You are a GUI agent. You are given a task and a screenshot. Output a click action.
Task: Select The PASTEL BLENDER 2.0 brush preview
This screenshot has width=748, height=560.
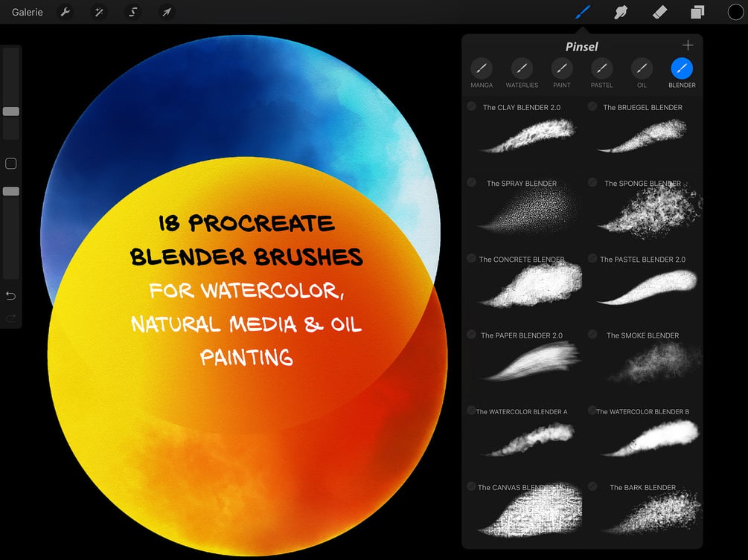[647, 288]
